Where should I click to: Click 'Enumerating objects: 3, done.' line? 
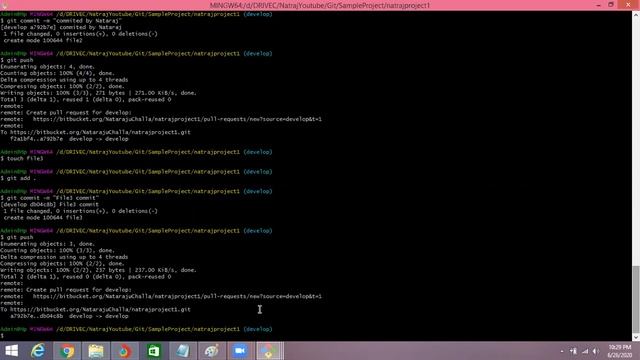(x=47, y=244)
